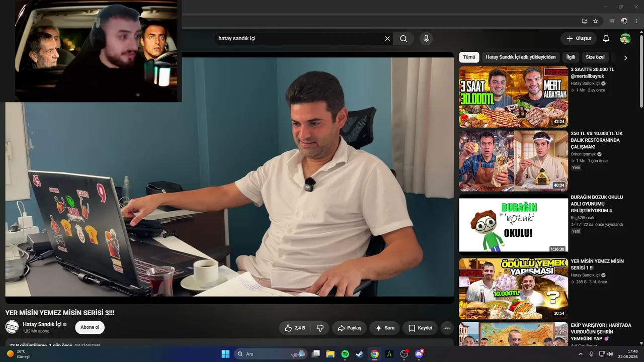
Task: Bookmark this page with the star icon
Action: [595, 21]
